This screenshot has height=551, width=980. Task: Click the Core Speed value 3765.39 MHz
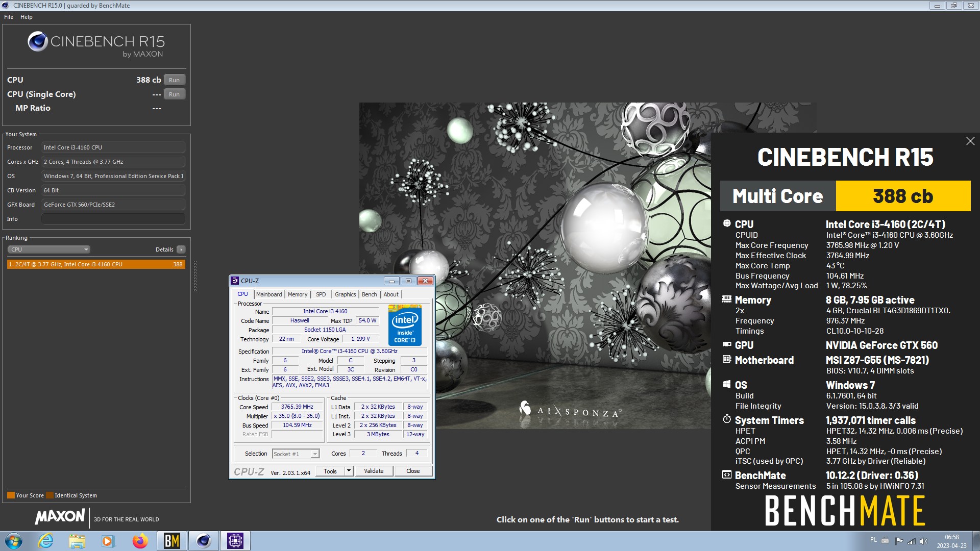(297, 407)
